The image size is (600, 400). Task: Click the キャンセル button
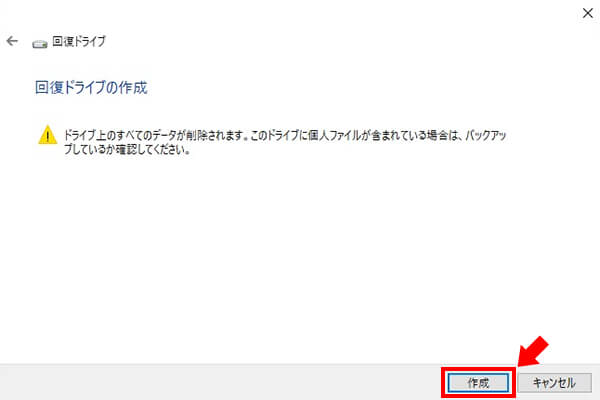[554, 382]
